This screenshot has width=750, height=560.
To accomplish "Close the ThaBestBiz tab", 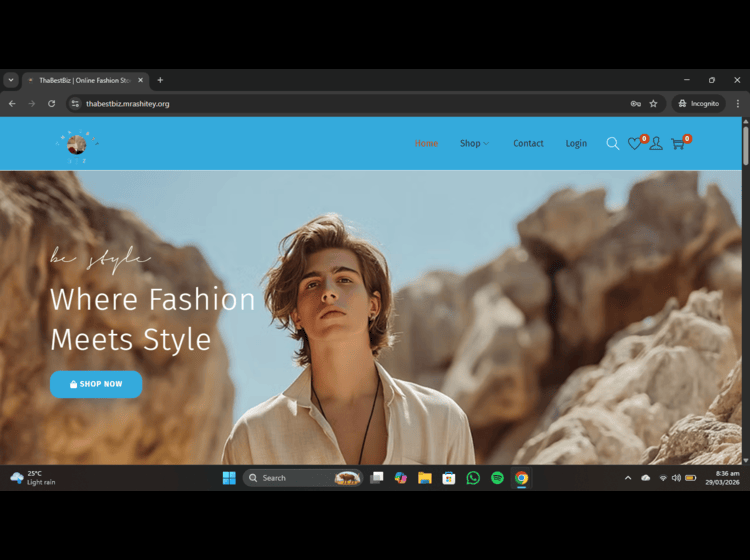I will click(x=141, y=80).
